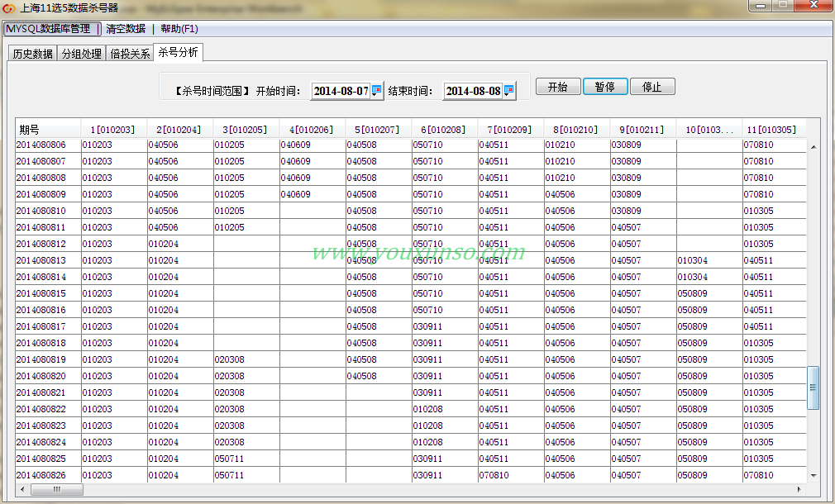Select row with 期号 2014080826
Viewport: 835px width, 504px height.
411,475
